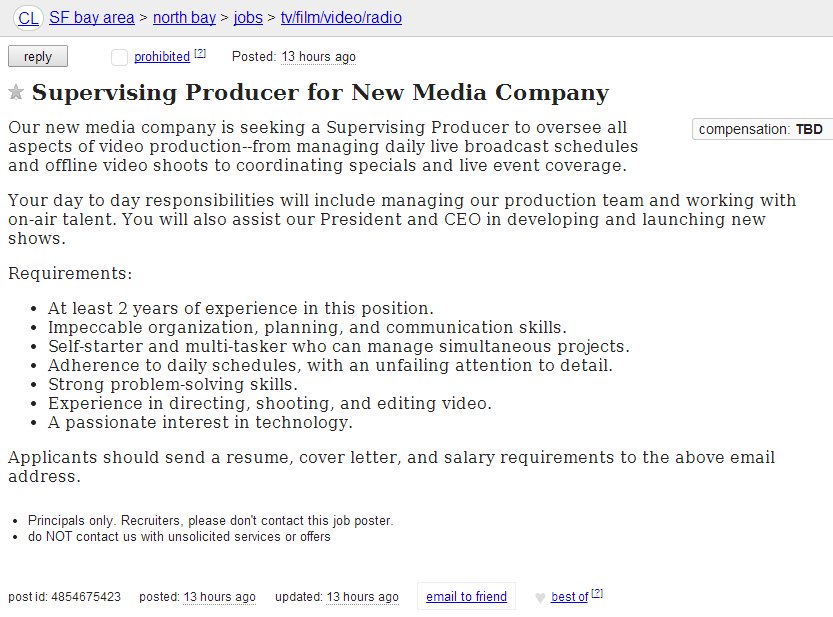Click email to friend link
Viewport: 833px width, 617px height.
[466, 596]
